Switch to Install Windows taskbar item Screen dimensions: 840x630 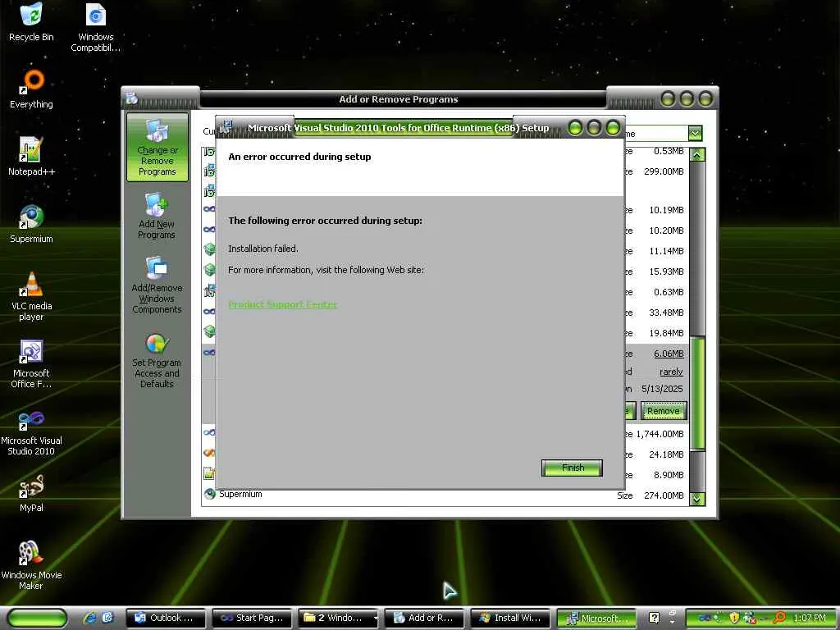(x=510, y=618)
